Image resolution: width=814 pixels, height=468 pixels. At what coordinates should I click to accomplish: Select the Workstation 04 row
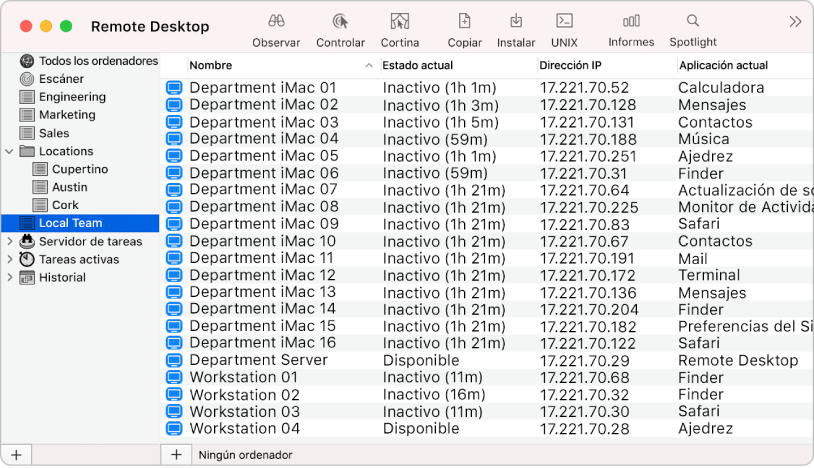pyautogui.click(x=487, y=429)
